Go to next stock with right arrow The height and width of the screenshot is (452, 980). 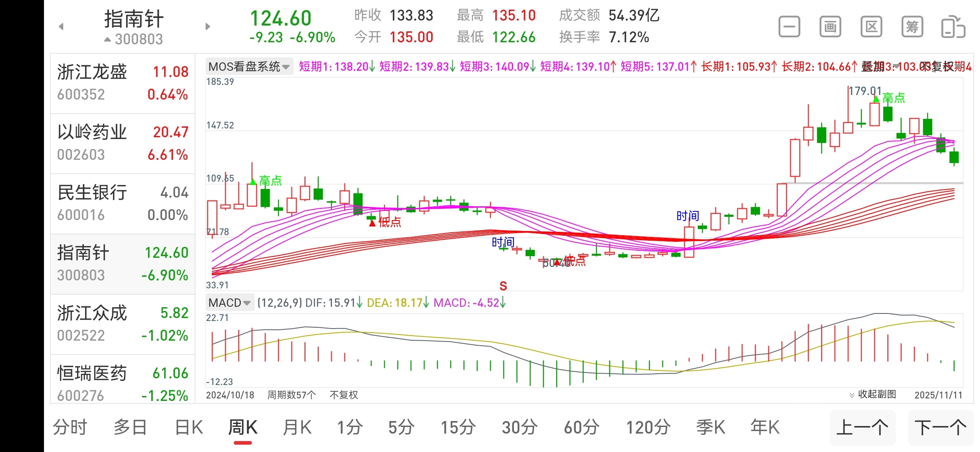coord(208,27)
